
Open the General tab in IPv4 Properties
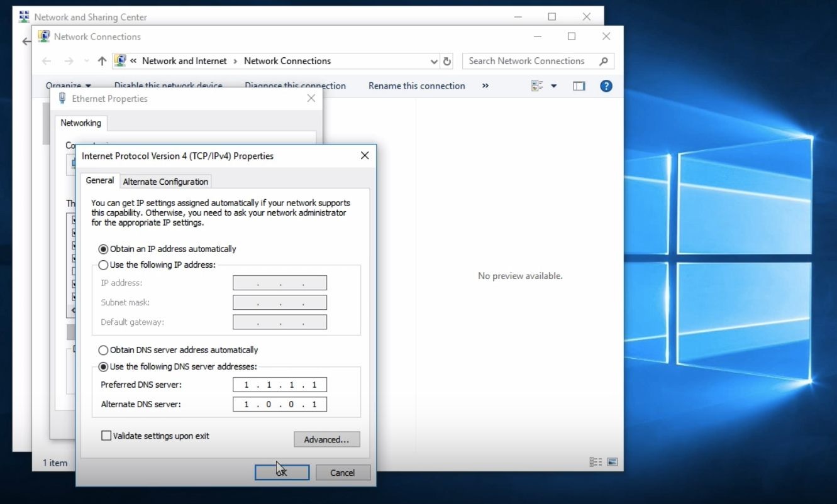(100, 180)
